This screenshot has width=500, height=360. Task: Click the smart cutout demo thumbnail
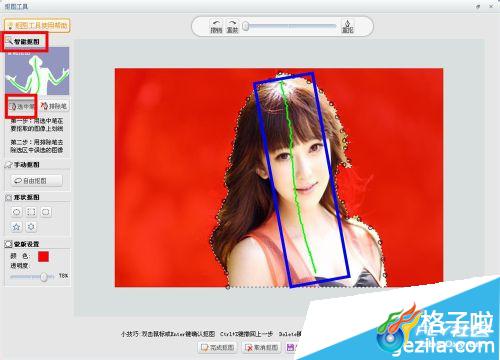(37, 71)
